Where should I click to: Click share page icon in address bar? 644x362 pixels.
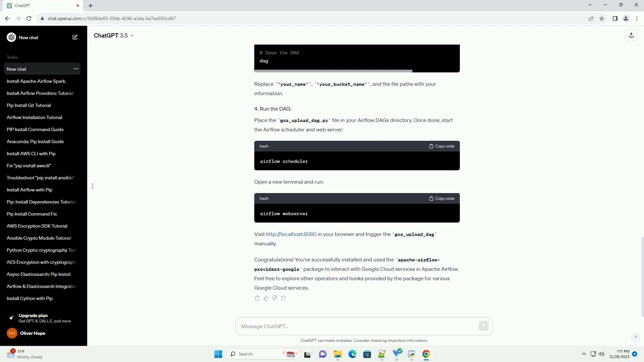point(591,19)
